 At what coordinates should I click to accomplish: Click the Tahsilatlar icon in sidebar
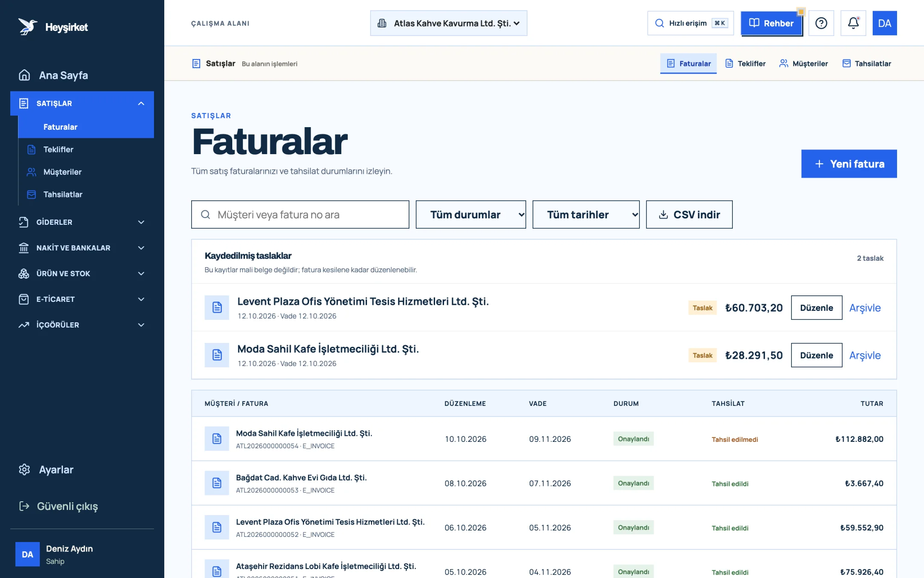pos(31,194)
